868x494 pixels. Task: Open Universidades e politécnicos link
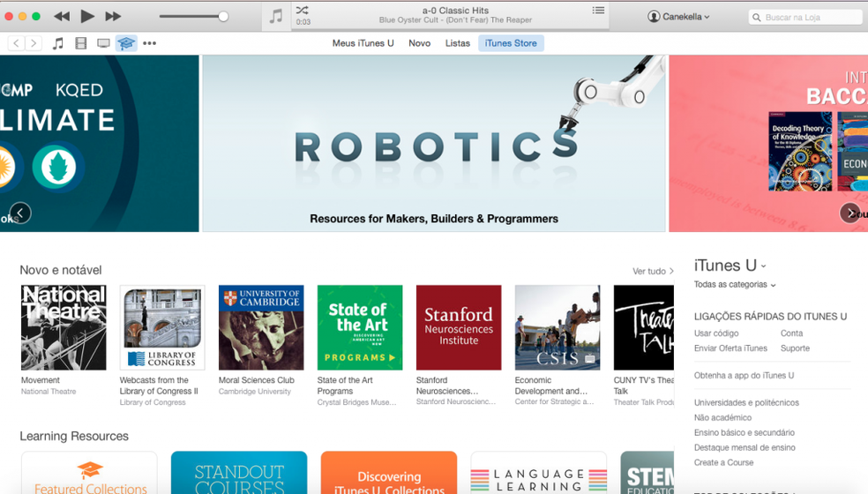(x=747, y=402)
